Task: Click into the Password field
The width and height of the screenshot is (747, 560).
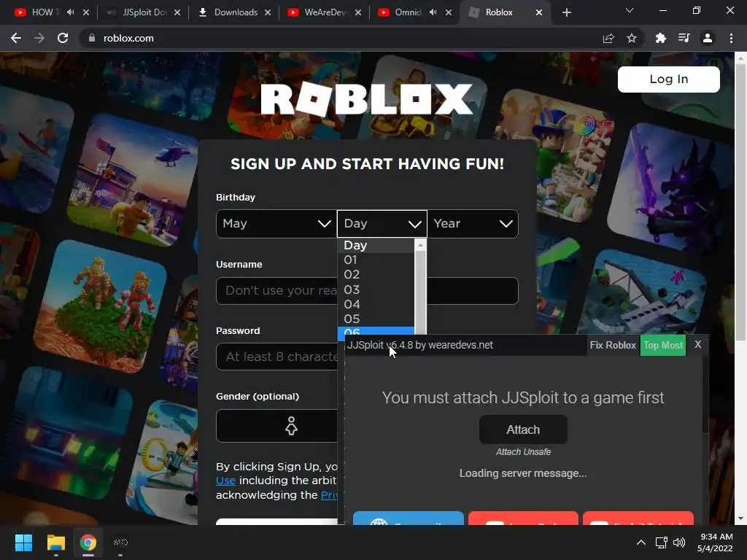Action: pos(278,357)
